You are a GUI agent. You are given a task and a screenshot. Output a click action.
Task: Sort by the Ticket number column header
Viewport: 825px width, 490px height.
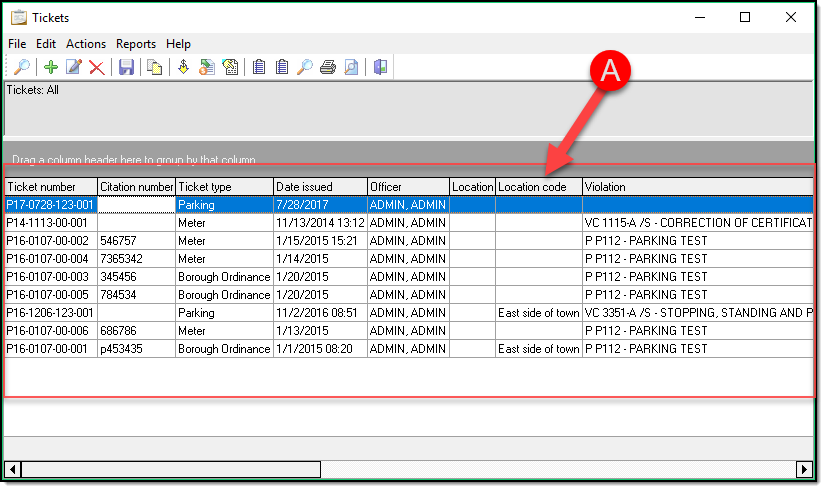[x=50, y=187]
